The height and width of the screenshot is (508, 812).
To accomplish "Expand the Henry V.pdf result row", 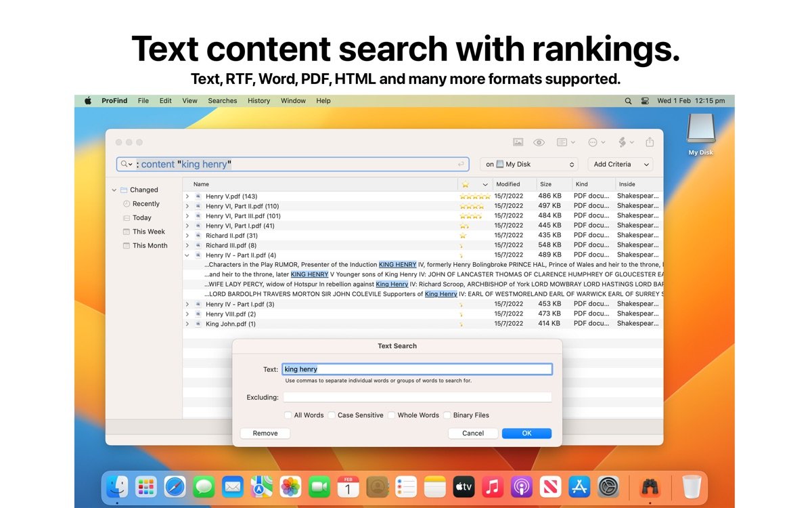I will click(187, 196).
